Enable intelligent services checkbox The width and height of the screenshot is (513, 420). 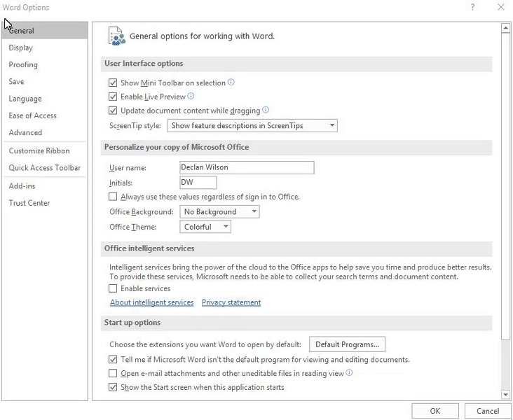pyautogui.click(x=113, y=288)
